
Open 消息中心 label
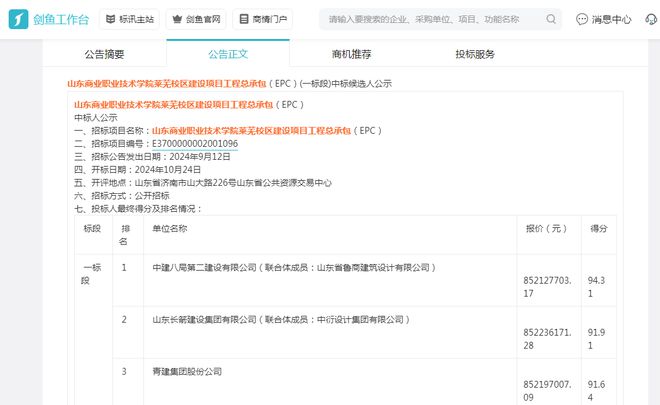pos(611,19)
